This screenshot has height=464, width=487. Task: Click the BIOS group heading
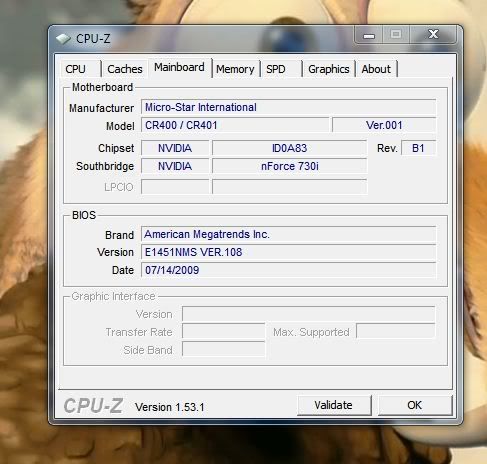coord(84,215)
